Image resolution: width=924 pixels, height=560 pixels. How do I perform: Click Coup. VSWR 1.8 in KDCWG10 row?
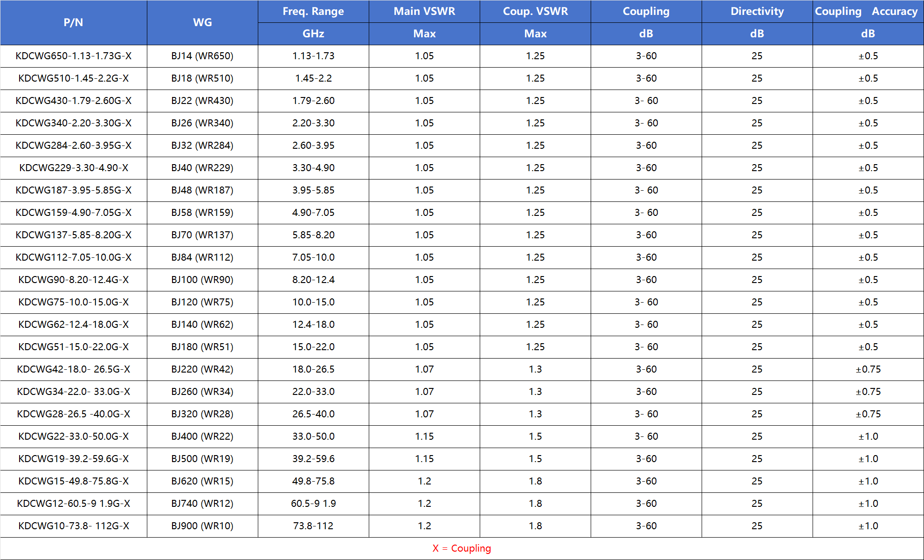535,526
